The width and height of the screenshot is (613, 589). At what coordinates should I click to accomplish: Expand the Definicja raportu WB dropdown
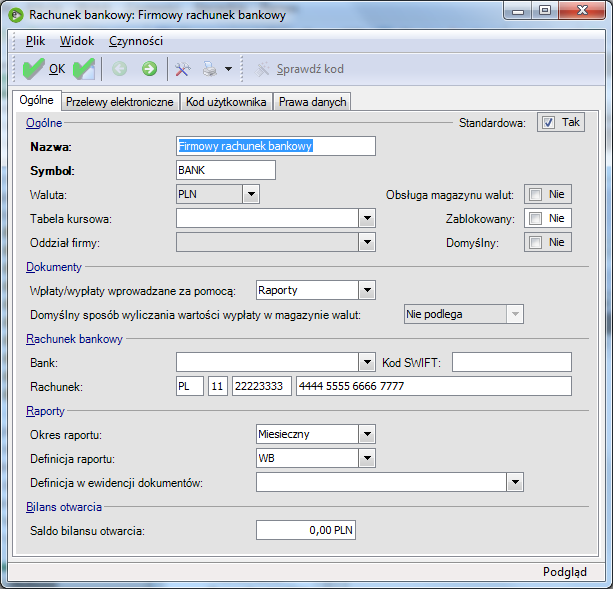click(367, 458)
